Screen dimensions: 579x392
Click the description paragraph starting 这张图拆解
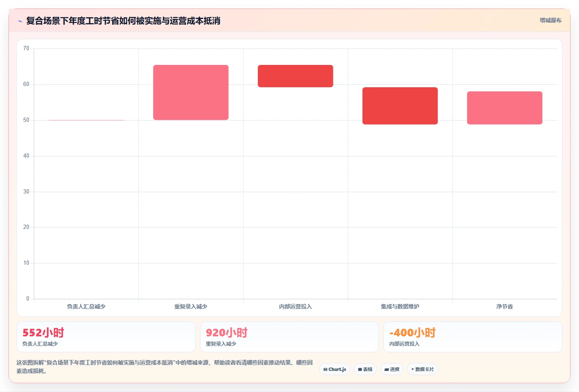tap(165, 367)
